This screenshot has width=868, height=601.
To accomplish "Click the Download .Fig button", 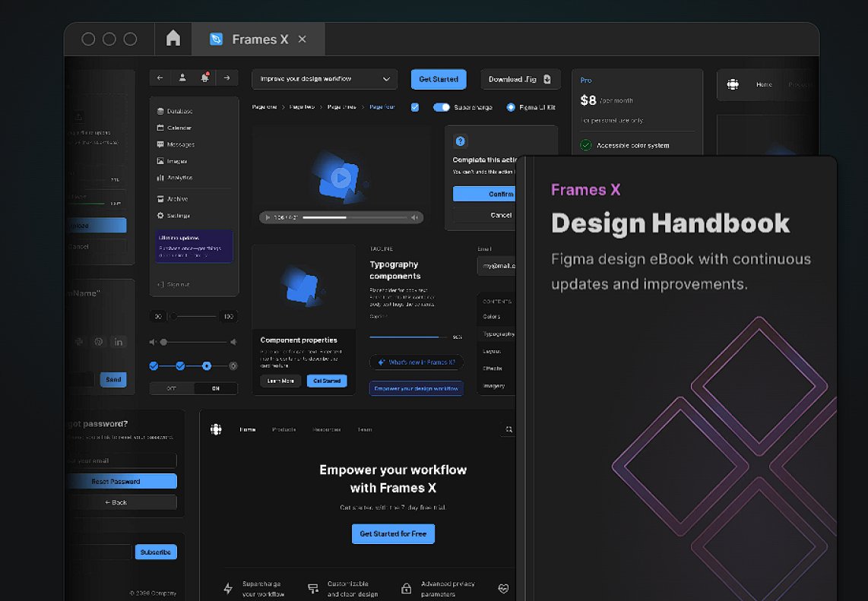I will (521, 79).
